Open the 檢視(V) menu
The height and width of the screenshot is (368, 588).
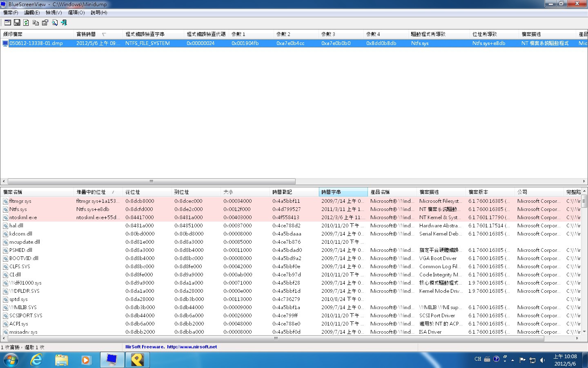(53, 13)
